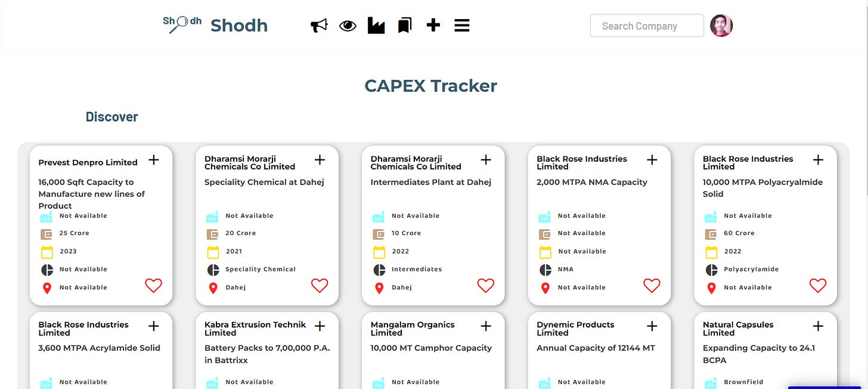Screen dimensions: 868x389
Task: Click Mangalam Organics Limited name
Action: click(x=413, y=329)
